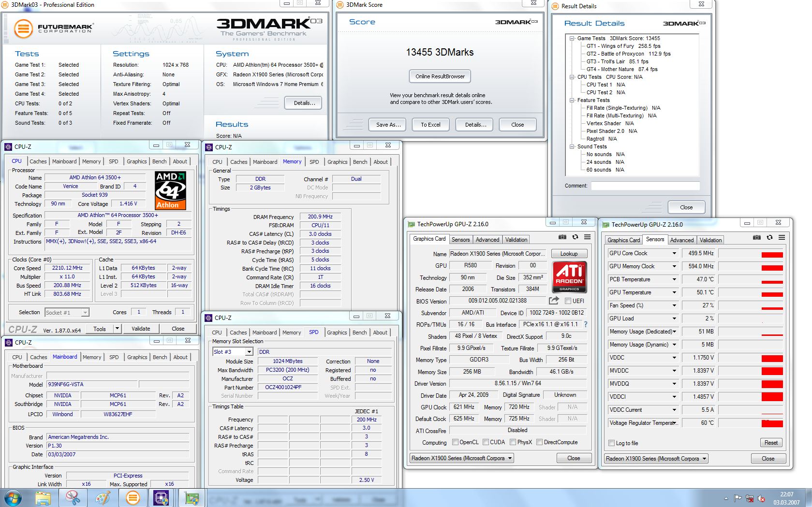Collapse the Sound Tests tree node
The width and height of the screenshot is (812, 507).
click(572, 146)
